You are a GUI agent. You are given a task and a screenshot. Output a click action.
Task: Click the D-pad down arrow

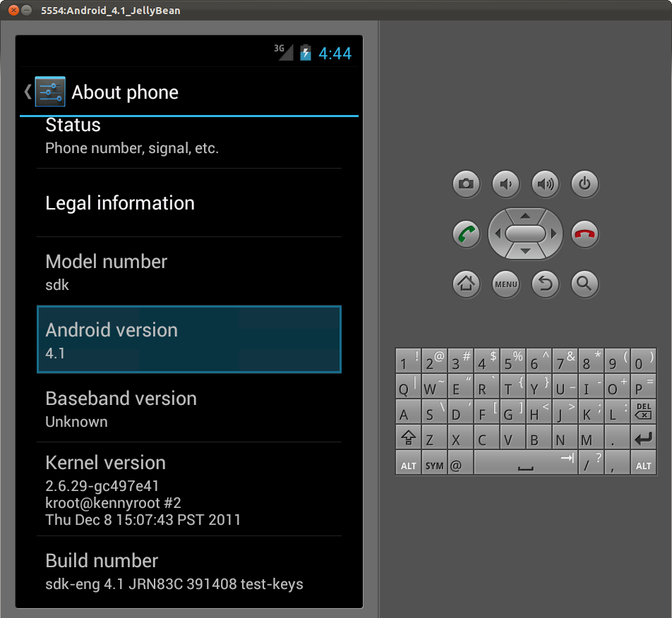pos(525,252)
